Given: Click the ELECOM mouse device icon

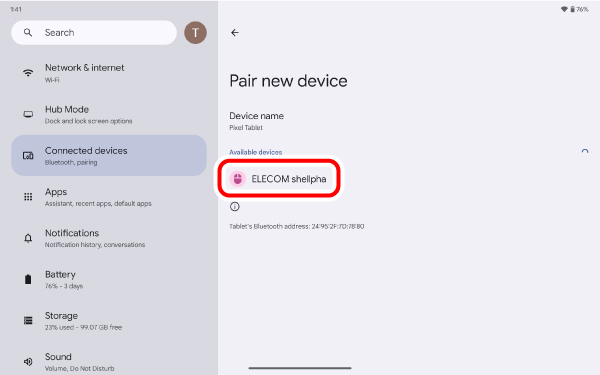Looking at the screenshot, I should 238,179.
